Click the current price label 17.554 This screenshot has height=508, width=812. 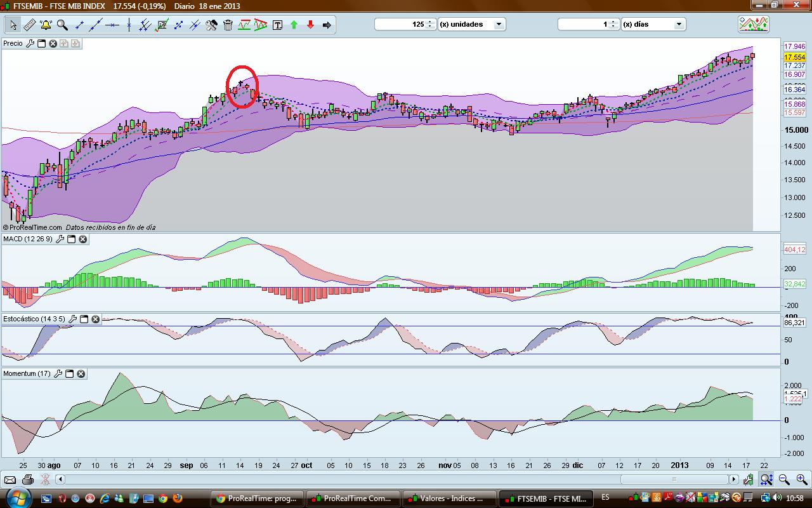point(795,57)
